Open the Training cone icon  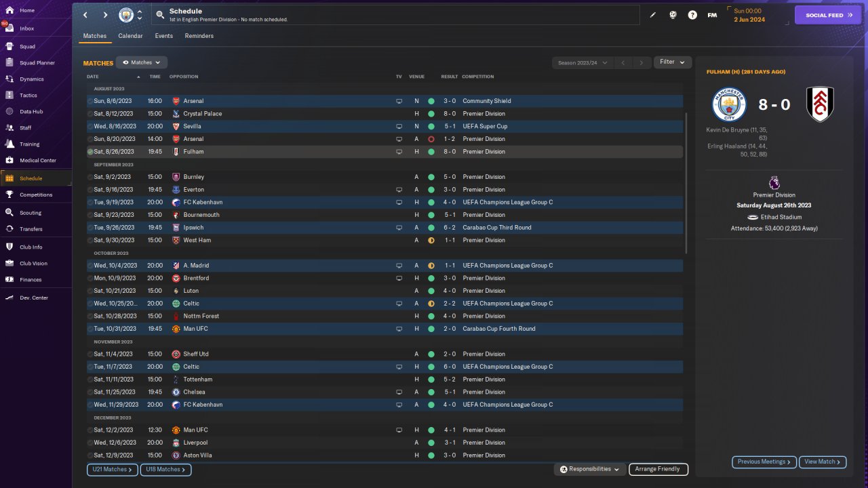9,144
